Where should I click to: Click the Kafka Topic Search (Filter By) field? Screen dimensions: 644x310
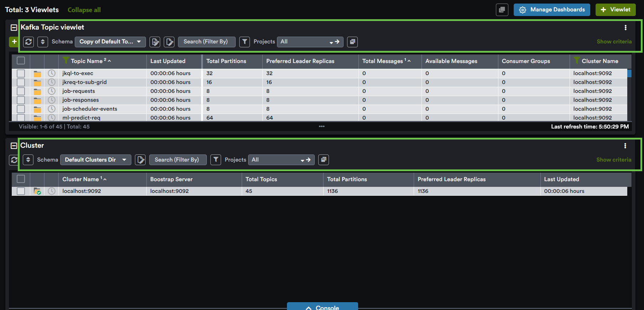click(207, 42)
